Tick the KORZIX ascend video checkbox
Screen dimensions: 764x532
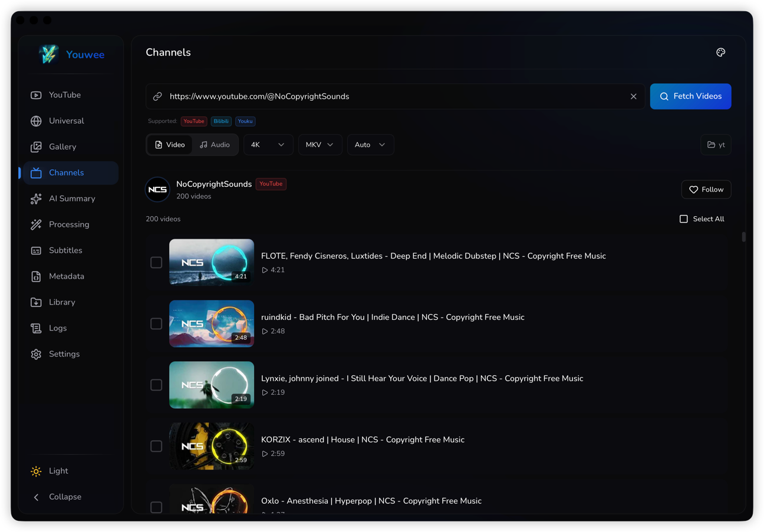pyautogui.click(x=156, y=446)
